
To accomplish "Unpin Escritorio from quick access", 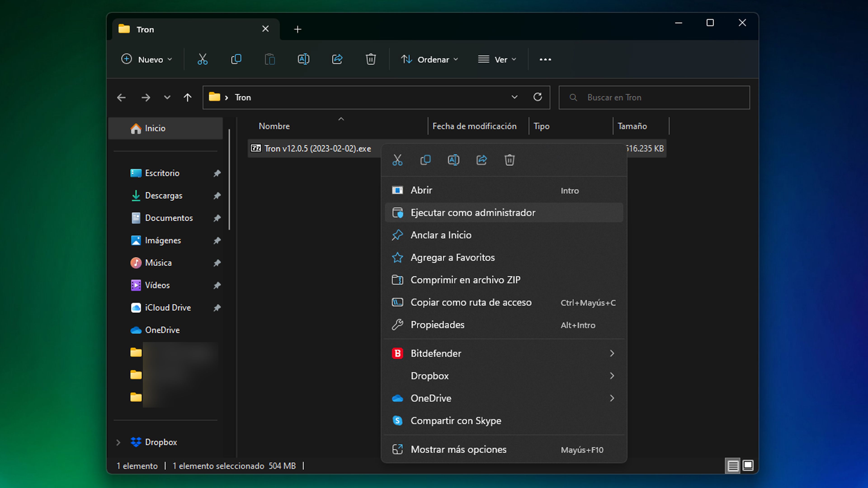I will (x=217, y=173).
